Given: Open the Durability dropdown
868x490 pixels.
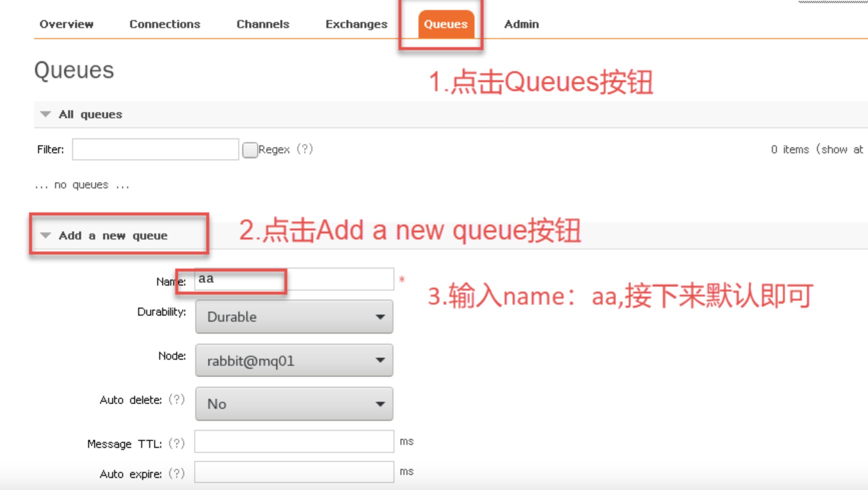Looking at the screenshot, I should (294, 316).
